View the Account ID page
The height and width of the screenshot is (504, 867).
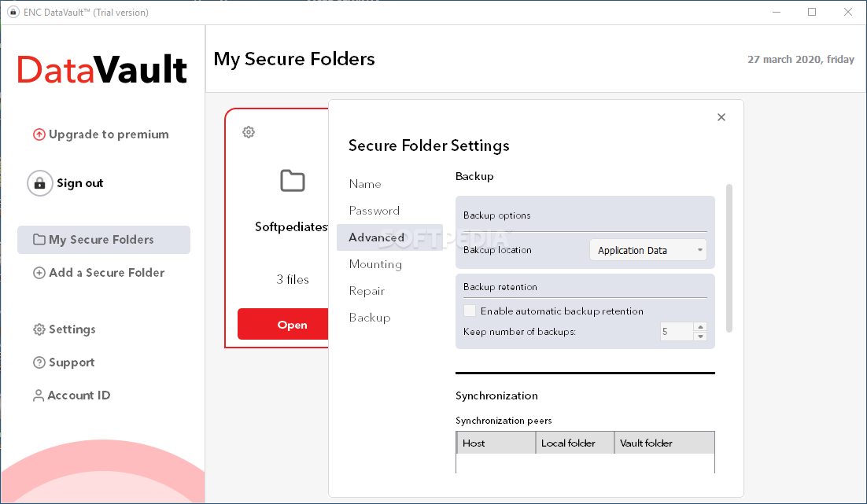[79, 395]
